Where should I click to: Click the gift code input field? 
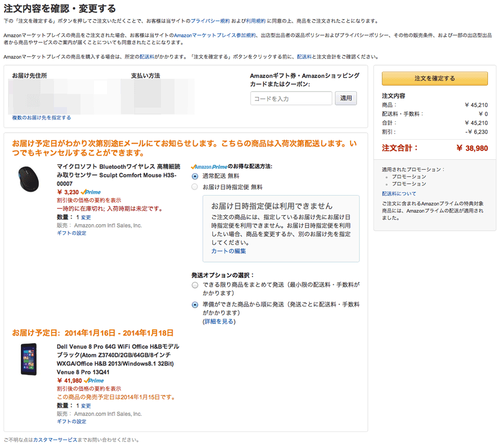point(291,98)
